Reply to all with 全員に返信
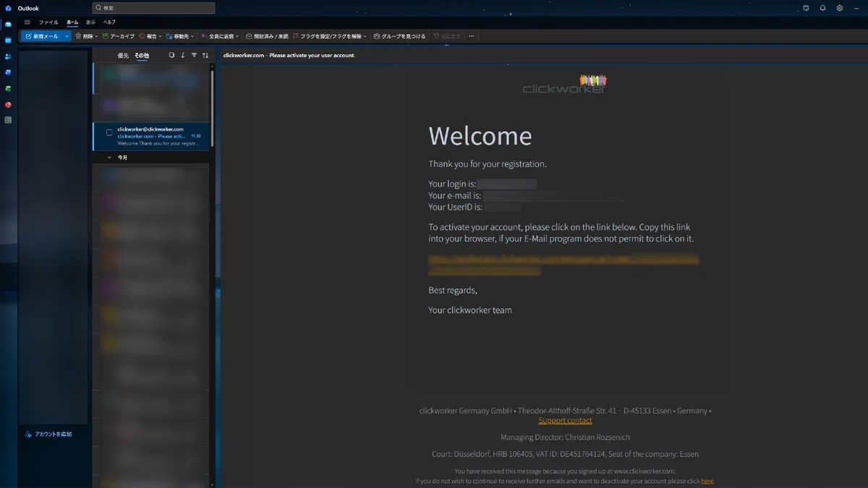 tap(218, 36)
